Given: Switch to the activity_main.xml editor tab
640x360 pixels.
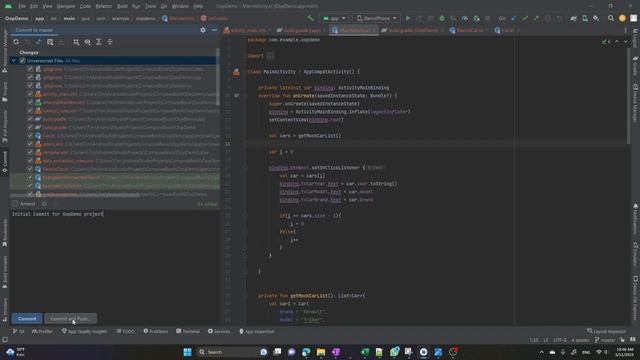Looking at the screenshot, I should (x=247, y=30).
